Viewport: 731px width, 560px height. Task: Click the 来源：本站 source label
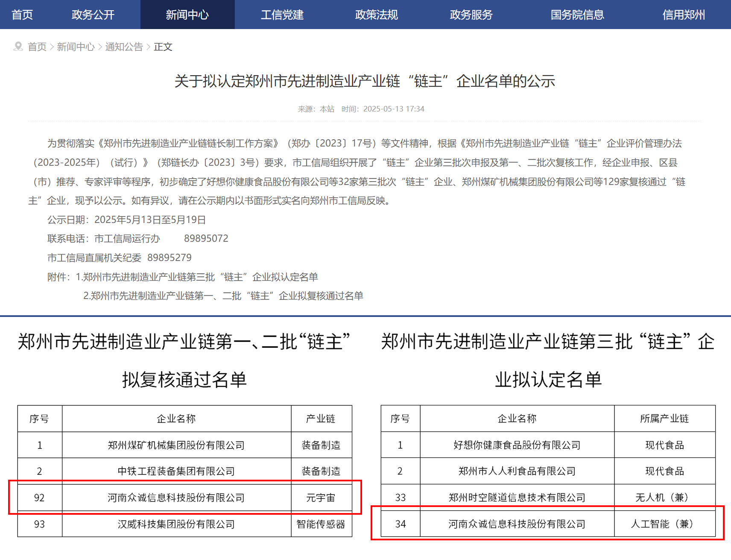coord(316,109)
